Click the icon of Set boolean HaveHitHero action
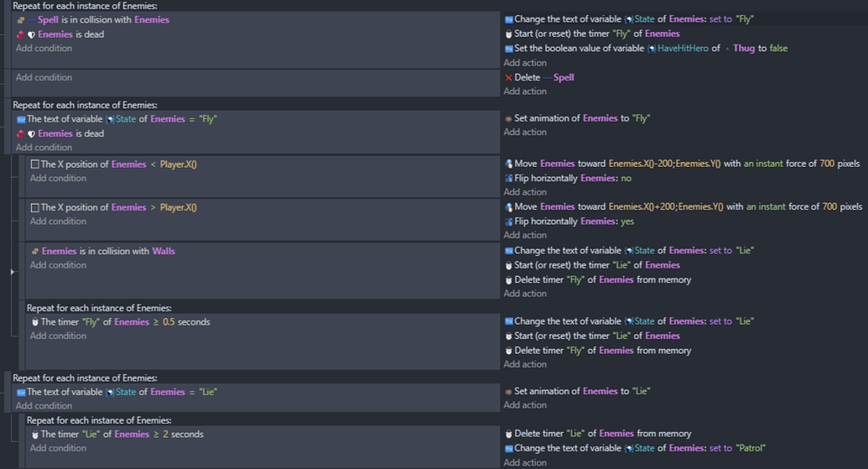Image resolution: width=868 pixels, height=469 pixels. pos(509,49)
